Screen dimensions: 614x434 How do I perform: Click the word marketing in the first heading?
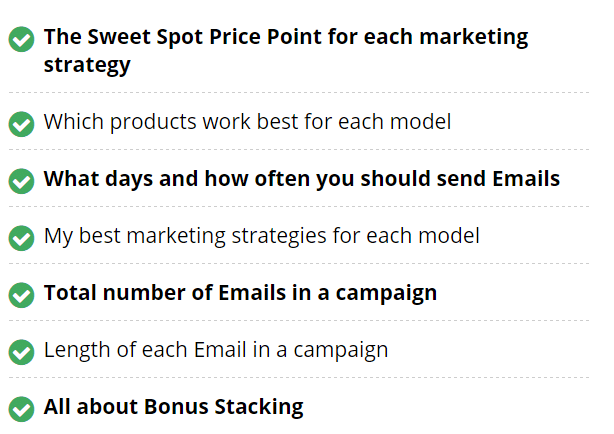474,38
